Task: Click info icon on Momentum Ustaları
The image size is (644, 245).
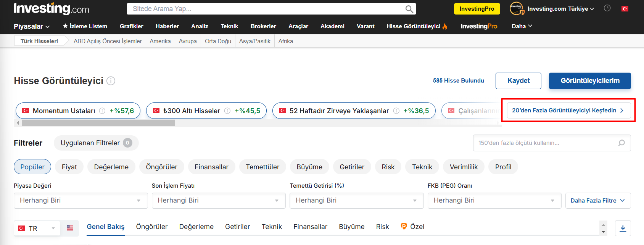Action: pyautogui.click(x=102, y=111)
